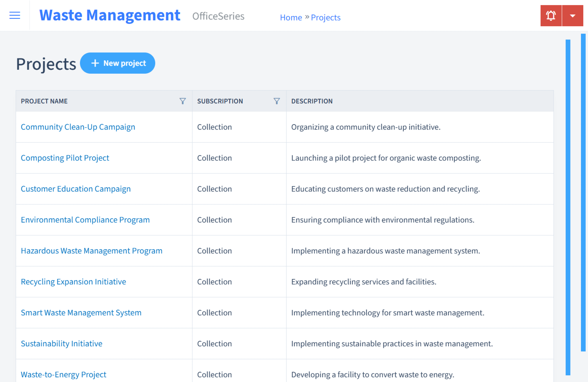
Task: Select Projects in the breadcrumb trail
Action: [x=325, y=17]
